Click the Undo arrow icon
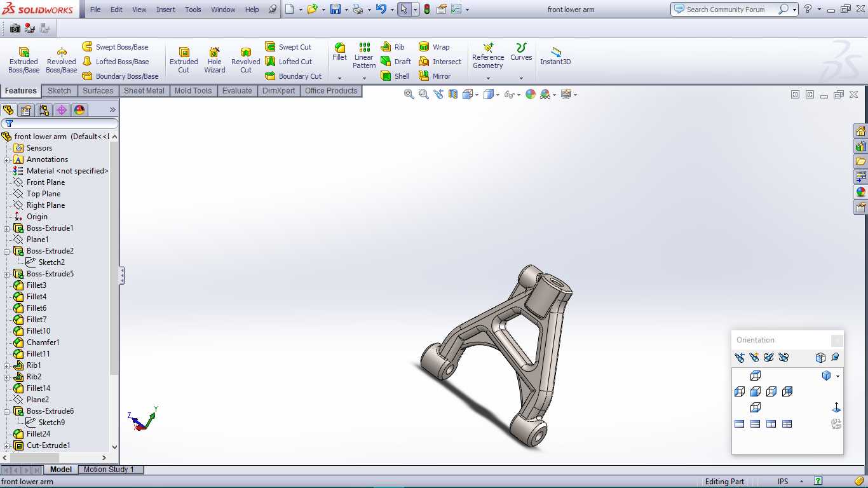Screen dimensions: 868x488 pos(381,10)
